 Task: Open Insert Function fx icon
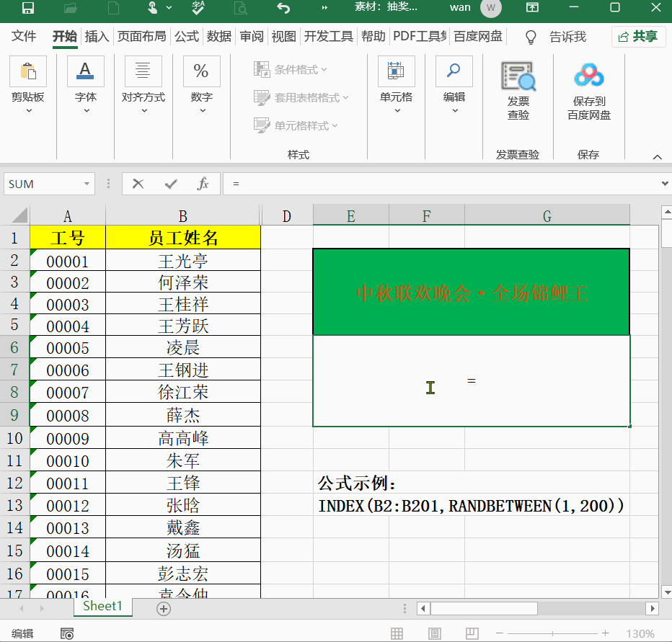click(x=203, y=184)
